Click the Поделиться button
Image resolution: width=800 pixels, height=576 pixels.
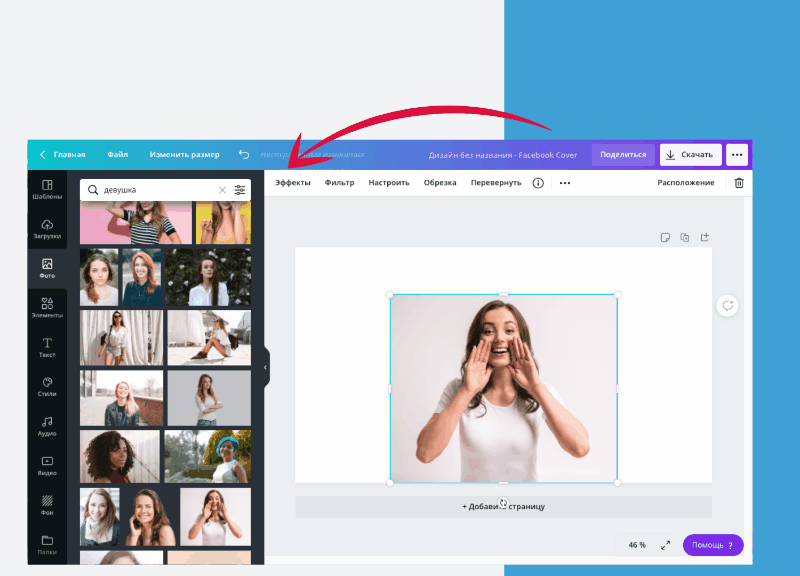[x=623, y=155]
